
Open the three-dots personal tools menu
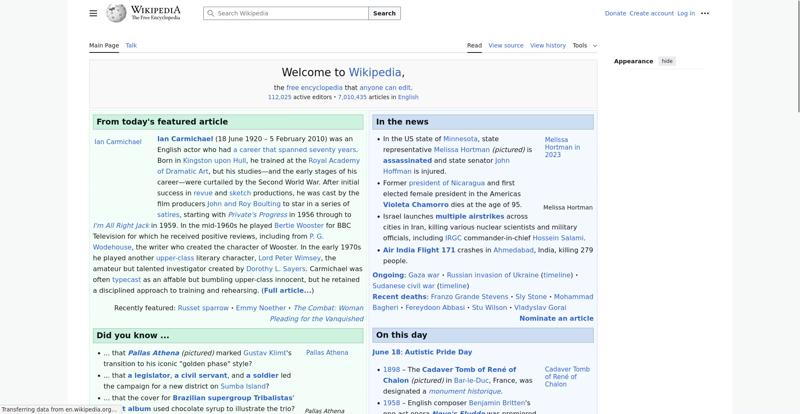(705, 13)
